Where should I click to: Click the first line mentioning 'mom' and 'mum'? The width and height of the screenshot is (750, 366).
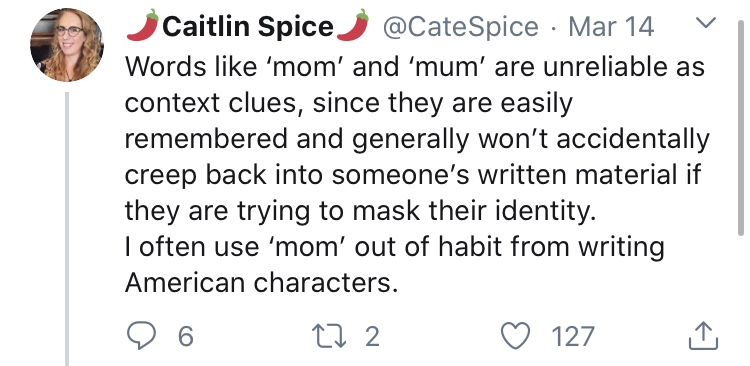[x=415, y=67]
